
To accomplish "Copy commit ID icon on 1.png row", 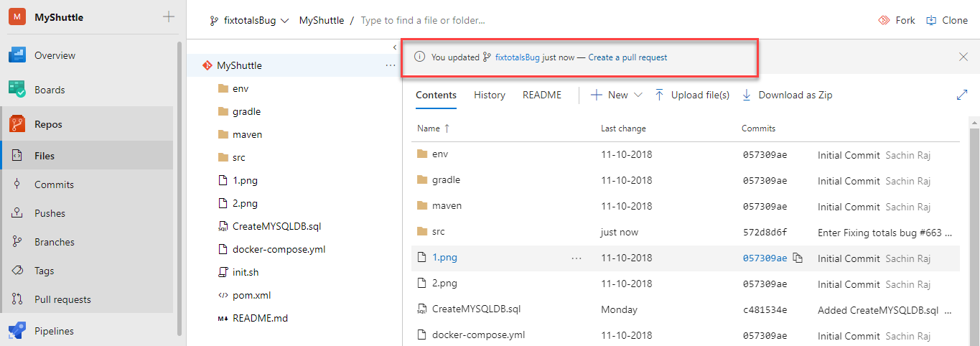I will [x=798, y=258].
